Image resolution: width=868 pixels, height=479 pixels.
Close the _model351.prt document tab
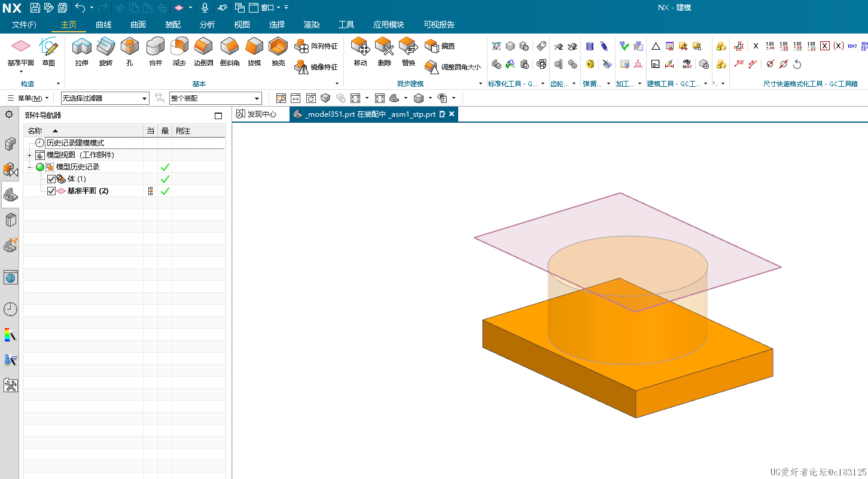click(x=452, y=114)
